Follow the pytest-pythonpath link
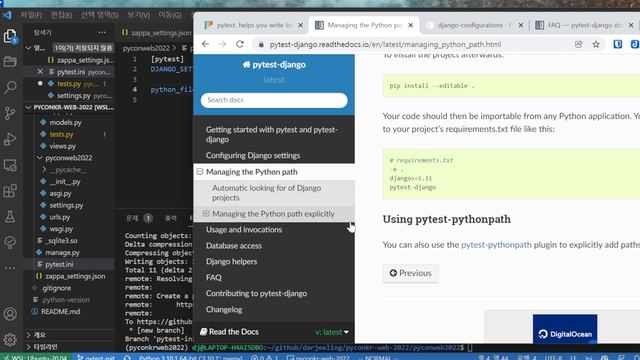Image resolution: width=640 pixels, height=360 pixels. point(496,244)
